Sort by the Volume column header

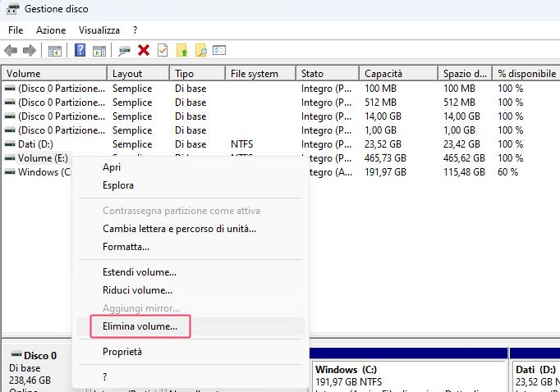coord(54,74)
